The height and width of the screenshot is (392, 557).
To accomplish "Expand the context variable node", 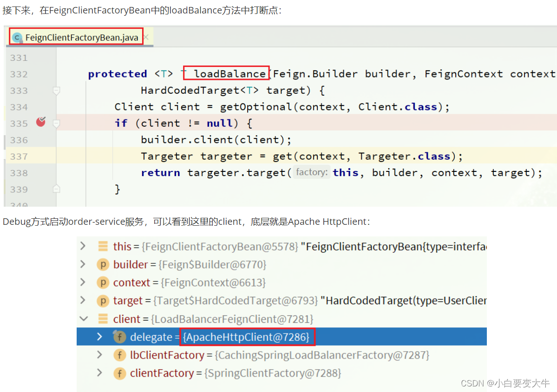I will point(83,282).
